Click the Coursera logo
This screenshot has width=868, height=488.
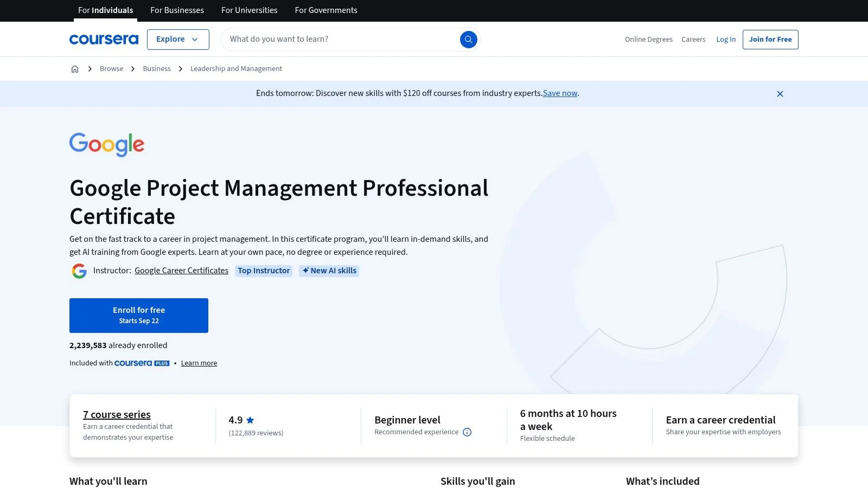(x=104, y=39)
